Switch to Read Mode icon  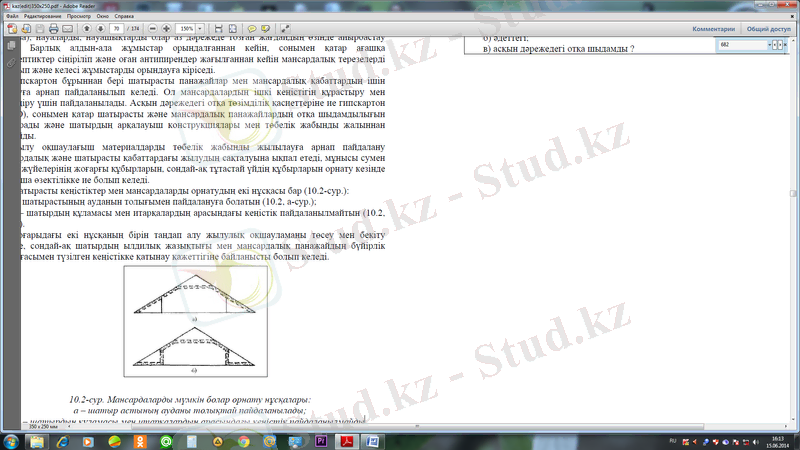[x=285, y=29]
